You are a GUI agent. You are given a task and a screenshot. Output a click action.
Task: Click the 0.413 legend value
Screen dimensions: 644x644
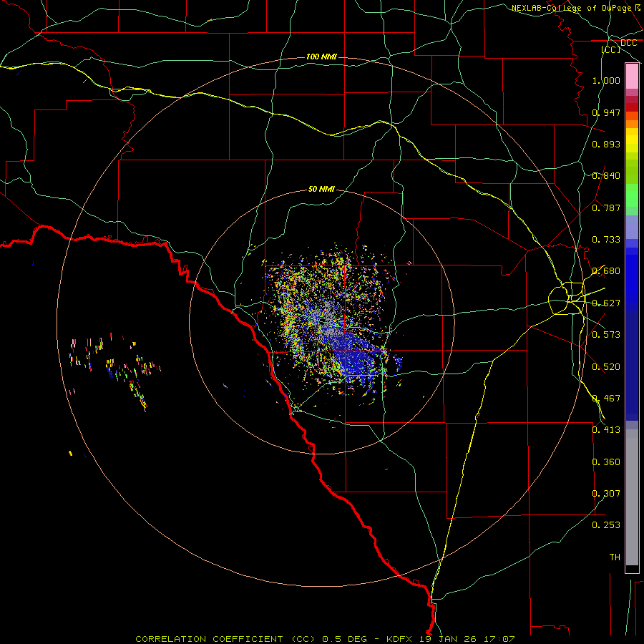(606, 430)
